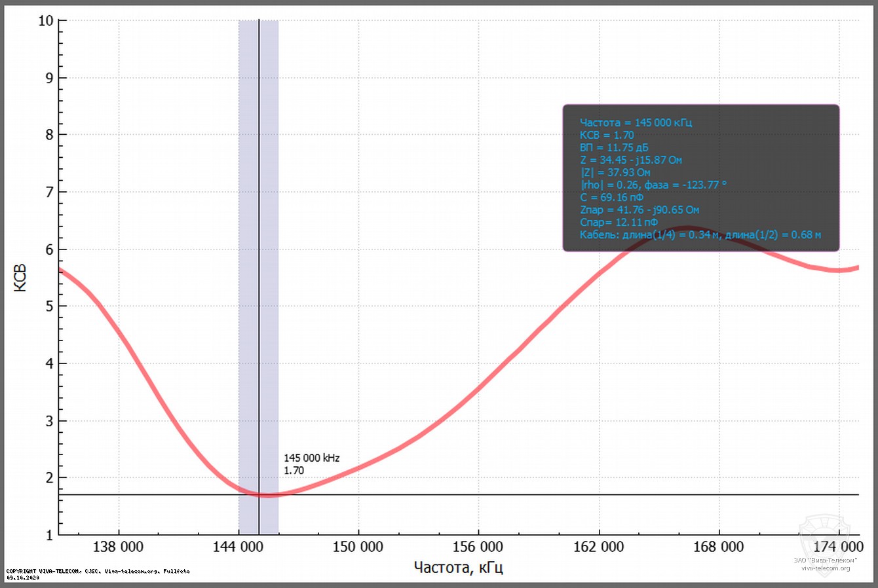
Task: Click the Кабель cable length readout
Action: 701,234
